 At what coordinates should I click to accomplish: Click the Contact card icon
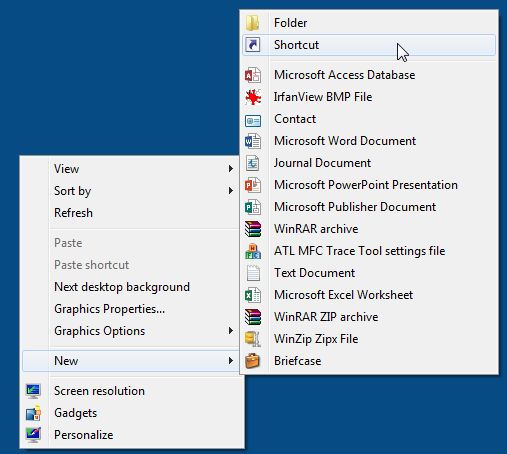[x=253, y=120]
